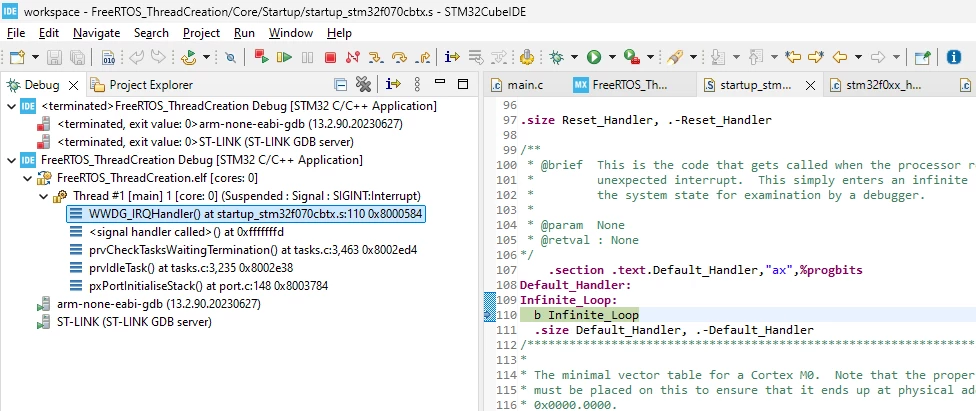Select the active arm-none-eabi-gdb process
This screenshot has height=411, width=976.
coord(149,304)
